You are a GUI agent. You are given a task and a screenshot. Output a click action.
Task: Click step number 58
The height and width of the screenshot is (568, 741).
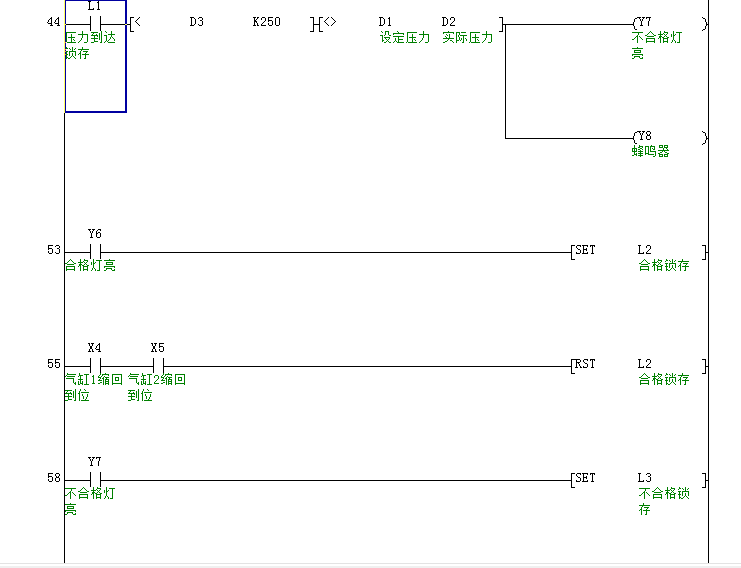tap(53, 479)
